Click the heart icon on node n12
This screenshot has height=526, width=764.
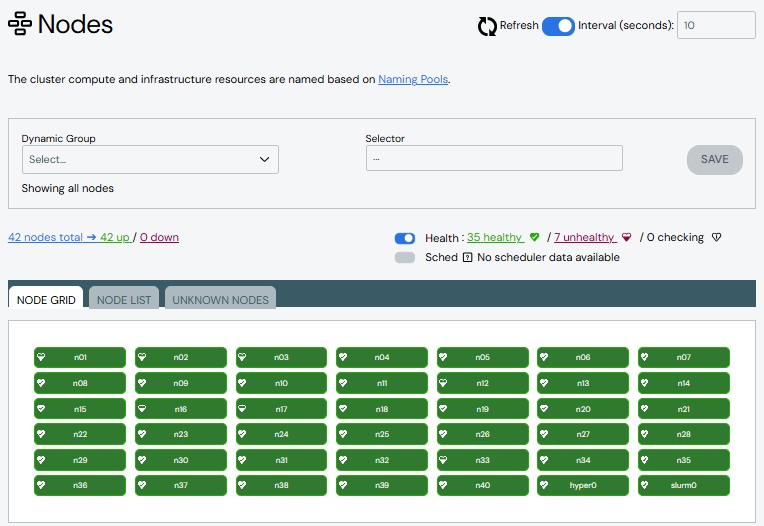443,383
